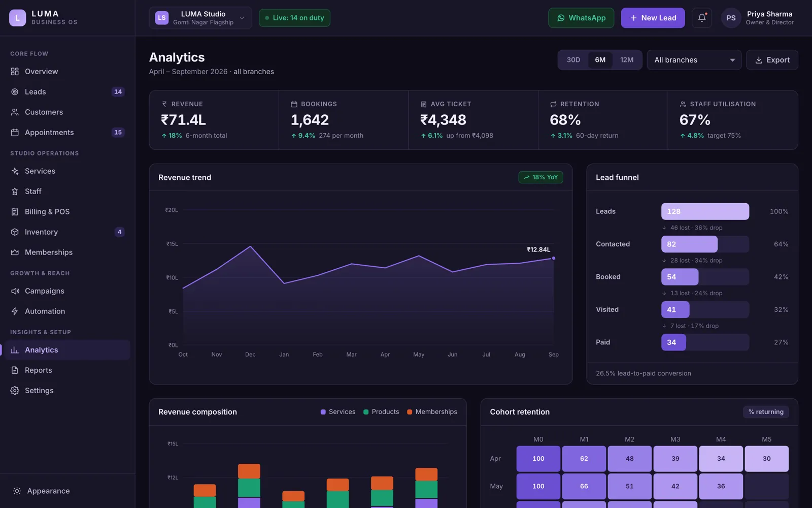812x508 pixels.
Task: Click the Sep data point on revenue trend
Action: [x=554, y=258]
